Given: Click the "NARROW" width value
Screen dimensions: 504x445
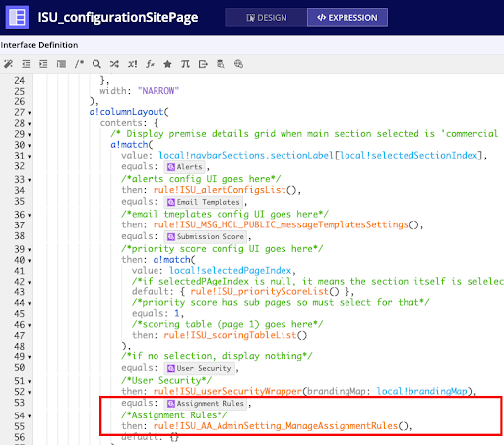Looking at the screenshot, I should [158, 91].
